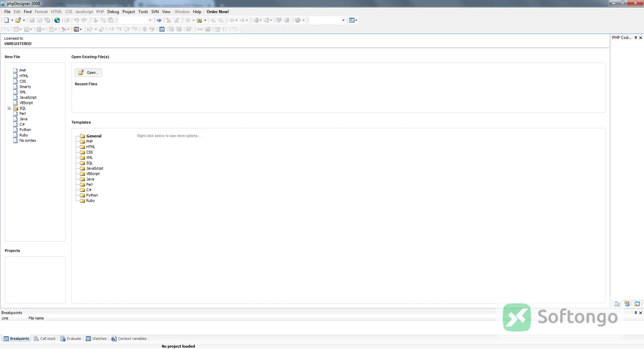Open the Tools menu
This screenshot has height=349, width=644.
tap(143, 12)
